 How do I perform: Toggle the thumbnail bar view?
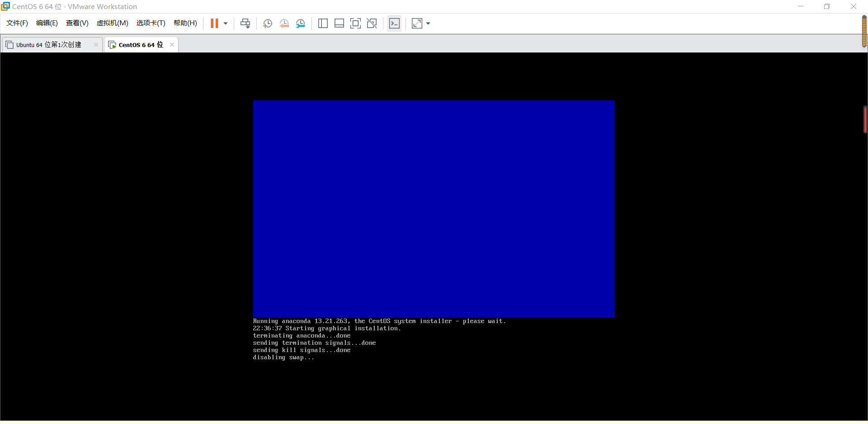(339, 24)
